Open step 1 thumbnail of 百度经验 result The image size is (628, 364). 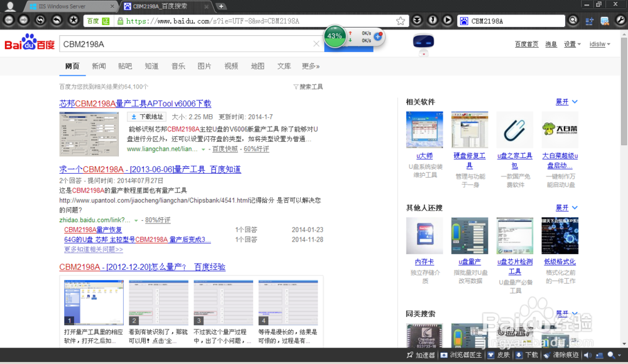click(94, 302)
